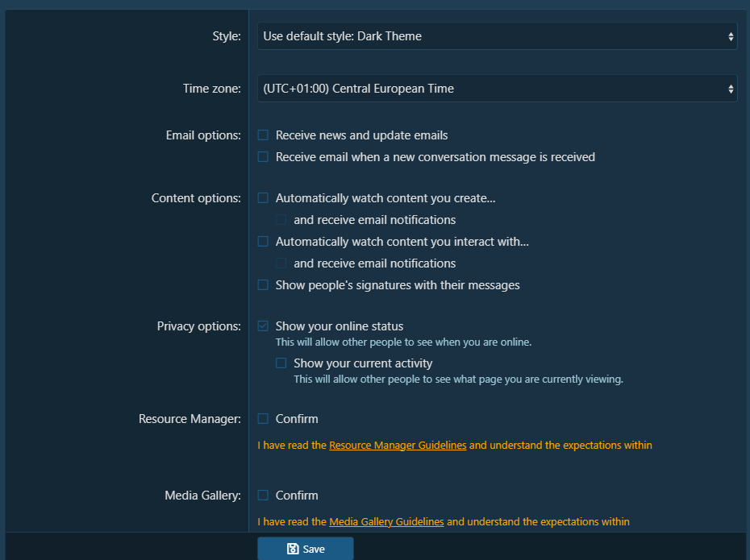Open the Media Gallery Guidelines link
Viewport: 750px width, 560px height.
point(386,522)
